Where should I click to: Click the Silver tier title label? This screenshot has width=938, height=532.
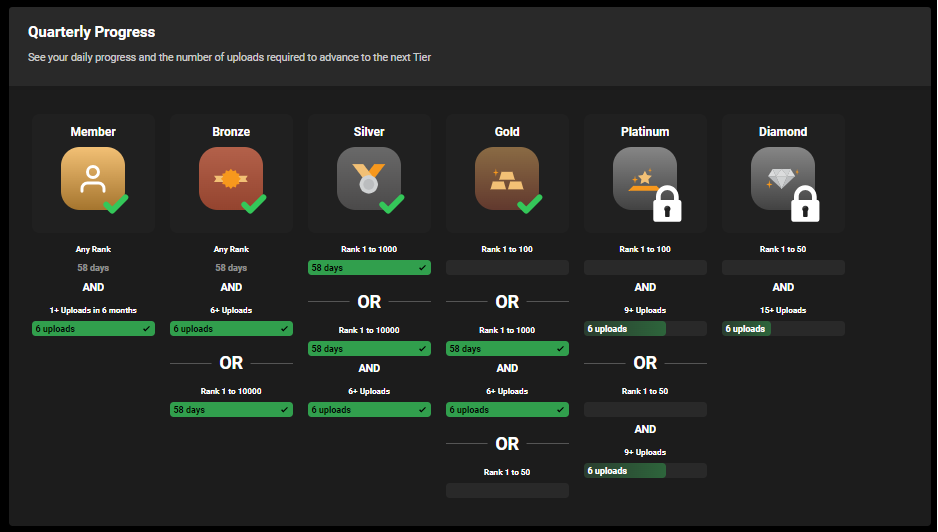point(369,132)
